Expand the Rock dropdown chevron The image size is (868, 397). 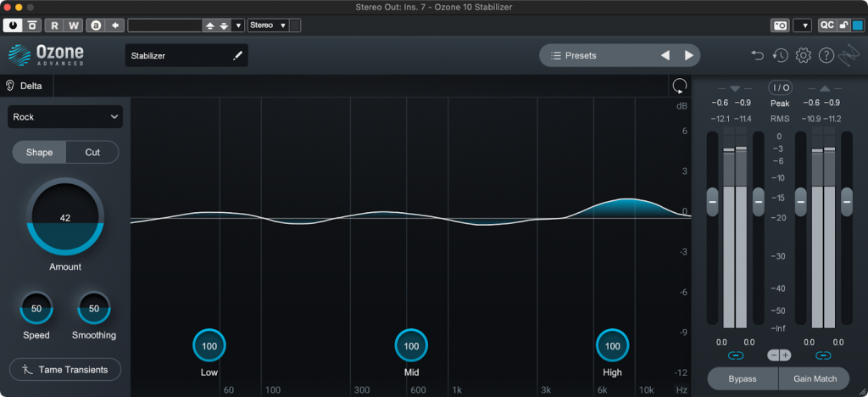(x=114, y=117)
